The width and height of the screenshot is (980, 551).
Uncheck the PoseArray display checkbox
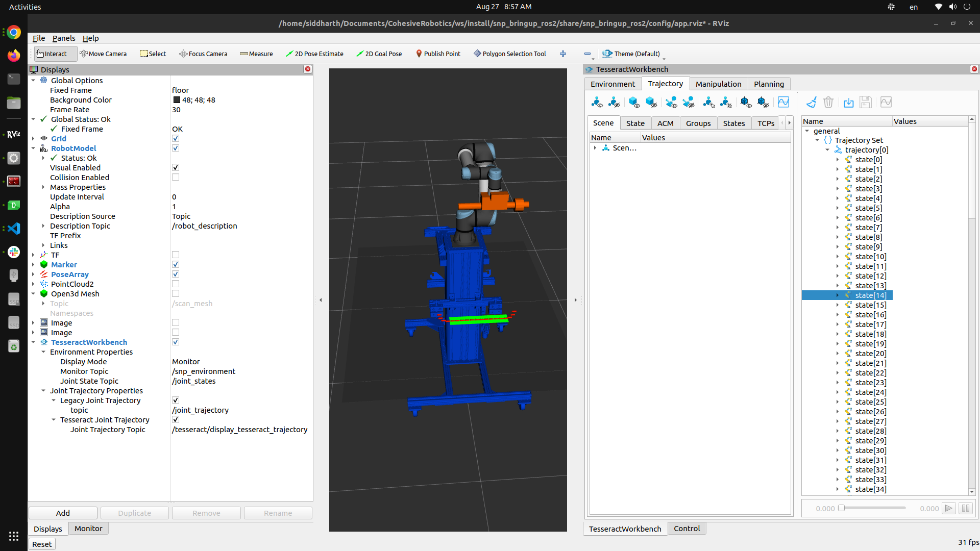point(176,274)
